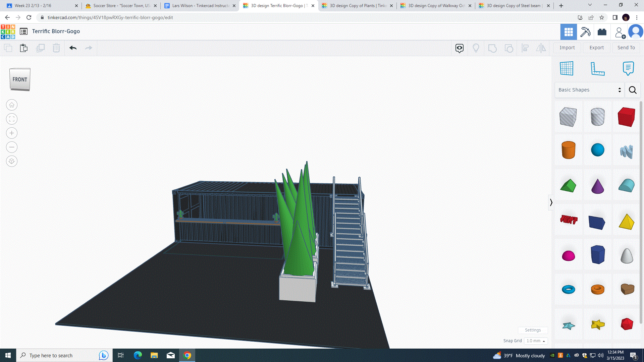The width and height of the screenshot is (644, 362).
Task: Click the Zoom out icon
Action: pyautogui.click(x=12, y=147)
